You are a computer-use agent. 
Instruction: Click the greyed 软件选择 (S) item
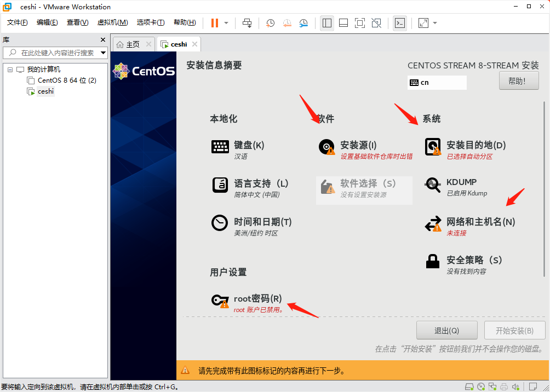pos(364,191)
